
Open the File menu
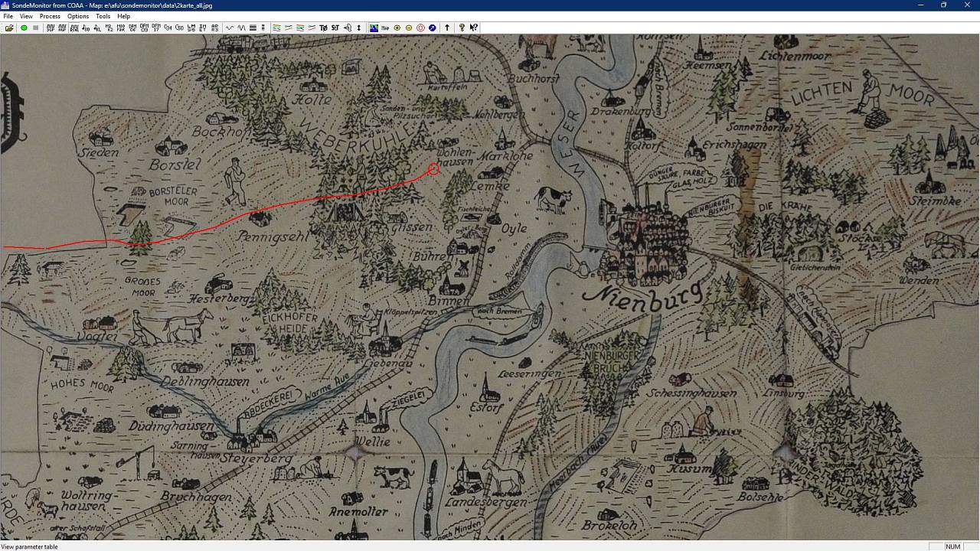[8, 16]
